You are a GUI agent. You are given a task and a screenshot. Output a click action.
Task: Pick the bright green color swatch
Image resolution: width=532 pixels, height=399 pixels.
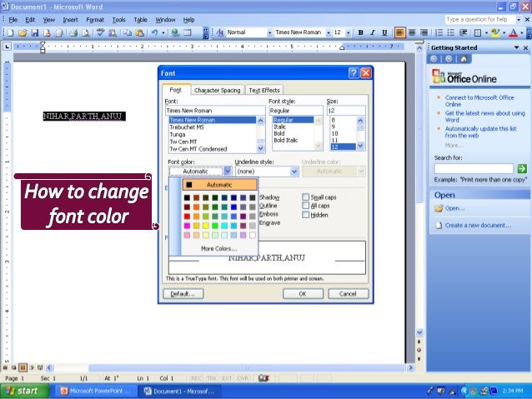coord(215,226)
